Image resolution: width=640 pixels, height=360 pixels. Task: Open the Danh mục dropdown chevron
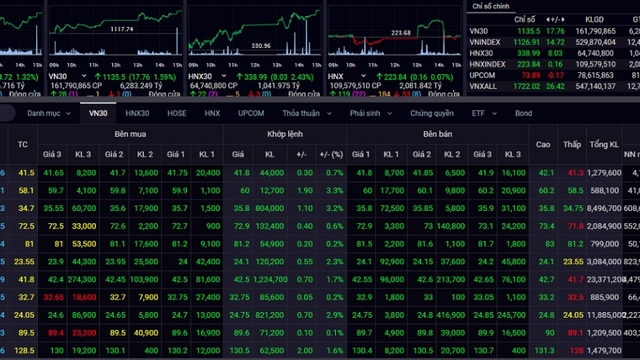68,113
